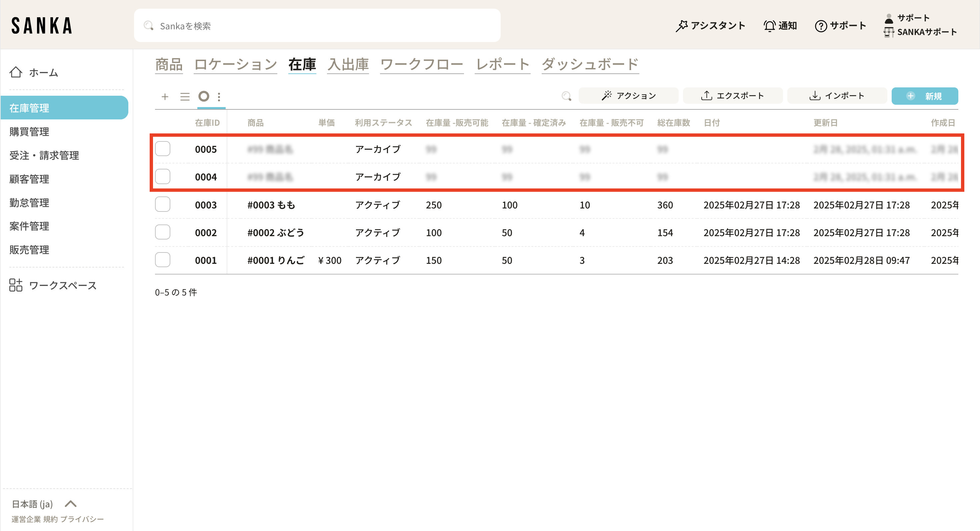Click the 新規 button
This screenshot has width=980, height=531.
pos(924,96)
